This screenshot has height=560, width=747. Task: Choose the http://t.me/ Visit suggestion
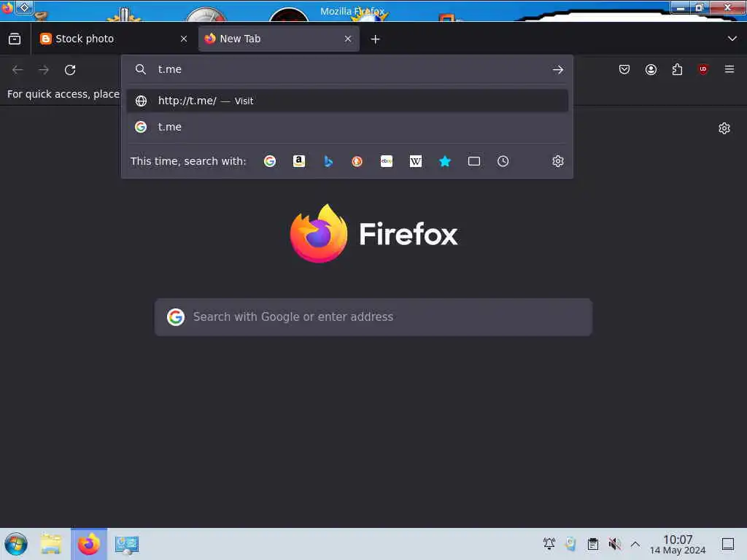point(347,101)
